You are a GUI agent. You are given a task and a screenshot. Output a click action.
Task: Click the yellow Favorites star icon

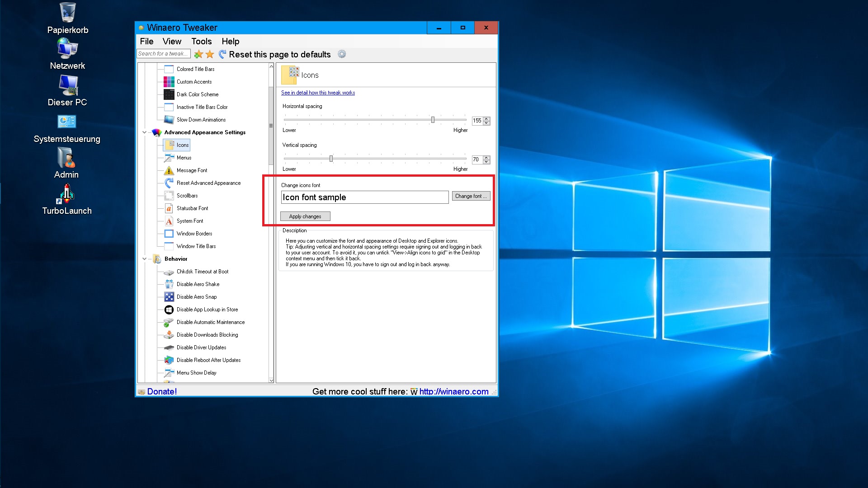click(x=210, y=55)
